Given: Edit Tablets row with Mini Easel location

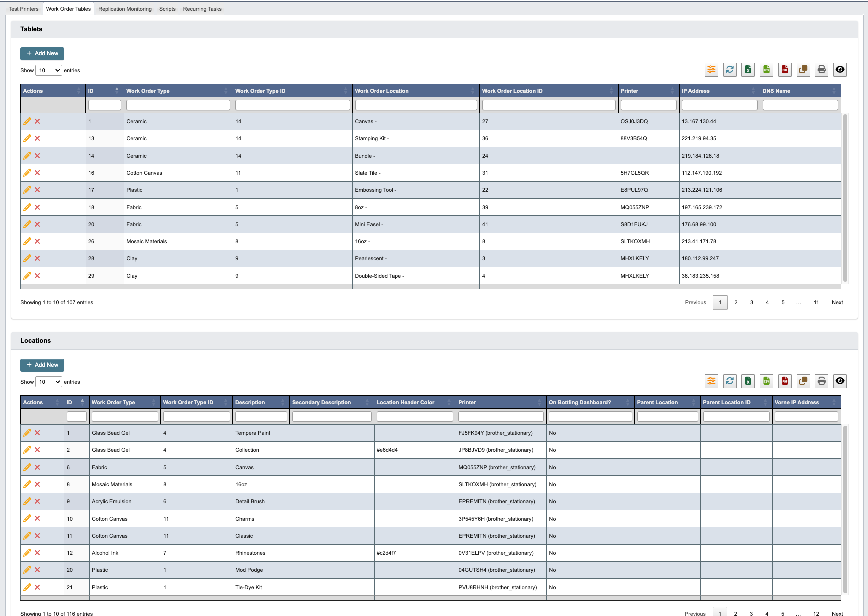Looking at the screenshot, I should coord(27,224).
